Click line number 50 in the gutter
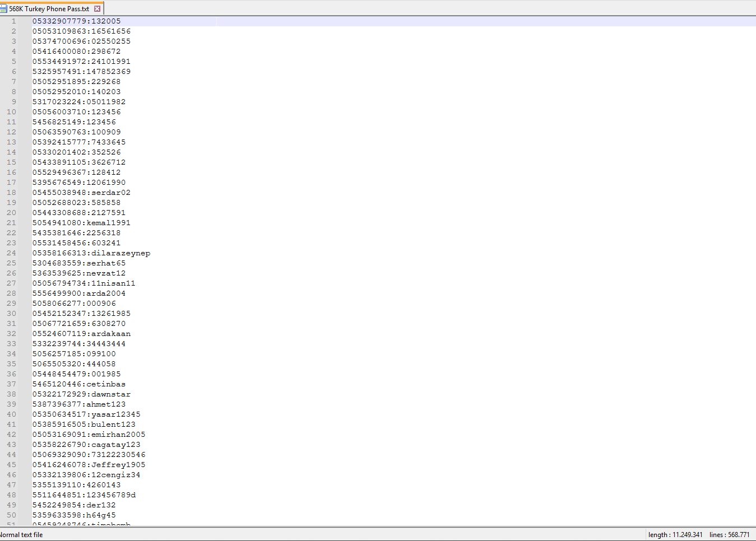The height and width of the screenshot is (541, 756). (x=11, y=515)
